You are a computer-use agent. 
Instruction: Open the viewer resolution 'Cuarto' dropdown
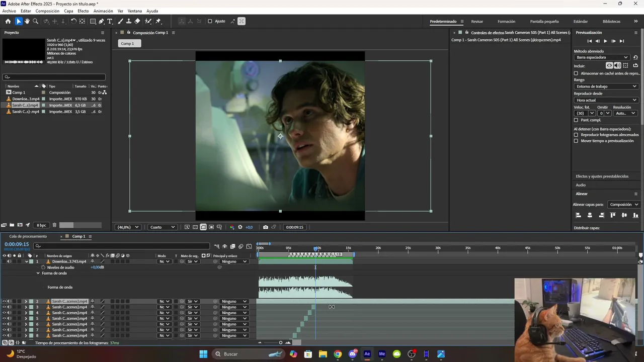coord(163,227)
